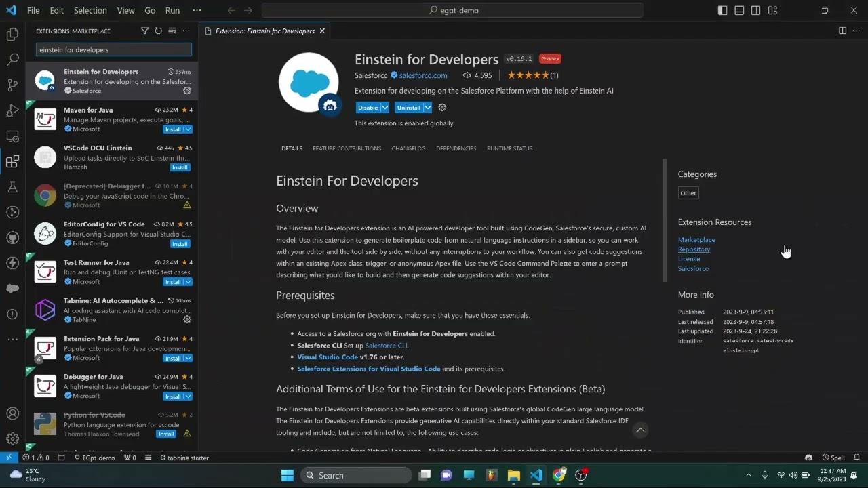This screenshot has height=488, width=868.
Task: Open the Source Control view
Action: tap(12, 85)
